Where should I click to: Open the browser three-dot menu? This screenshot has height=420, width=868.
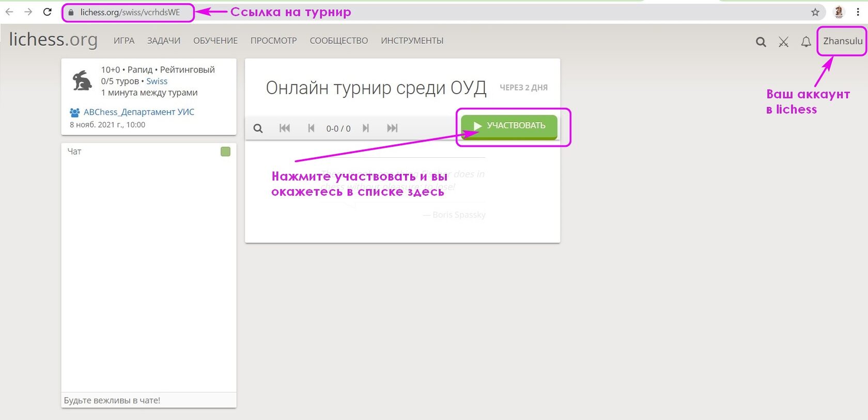tap(858, 12)
